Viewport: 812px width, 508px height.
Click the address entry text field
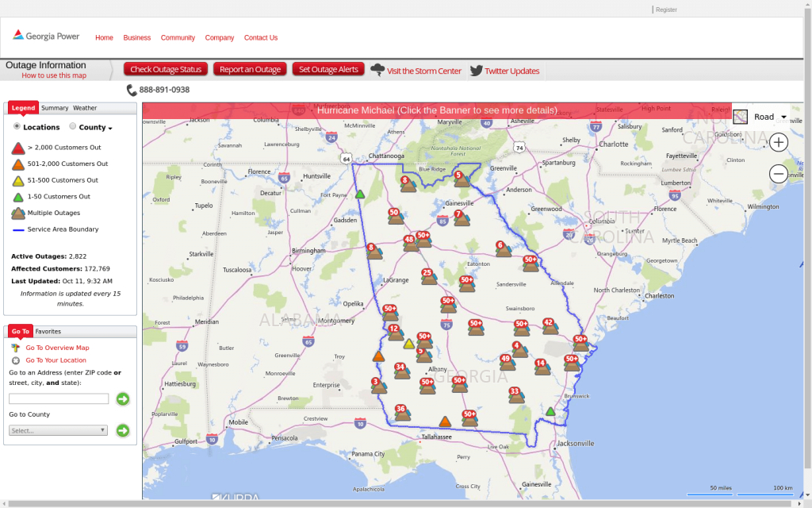59,398
